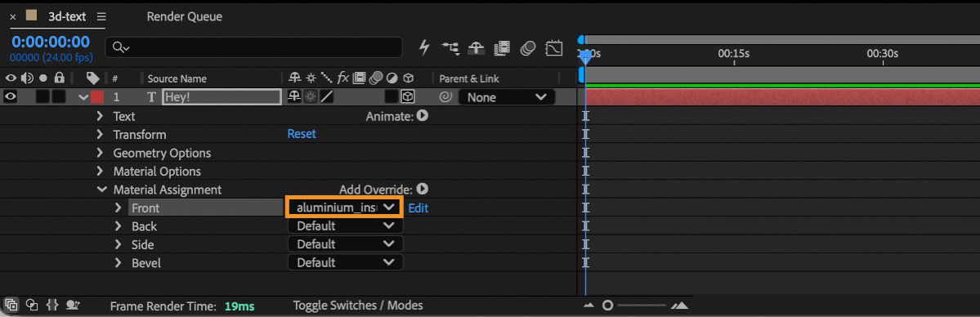This screenshot has width=980, height=317.
Task: Expand the Back material property
Action: (119, 225)
